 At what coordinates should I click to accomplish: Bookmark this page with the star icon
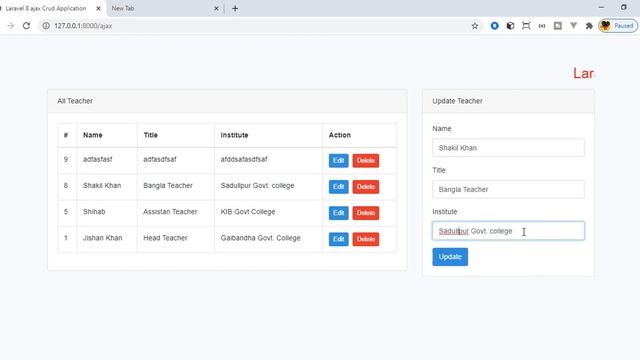click(x=475, y=26)
